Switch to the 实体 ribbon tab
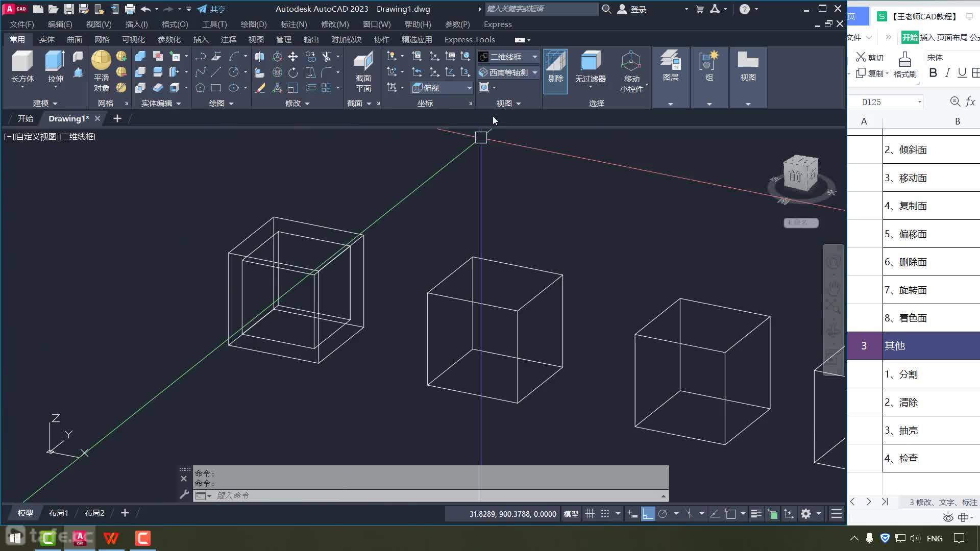Screen dimensions: 980x551 46,39
